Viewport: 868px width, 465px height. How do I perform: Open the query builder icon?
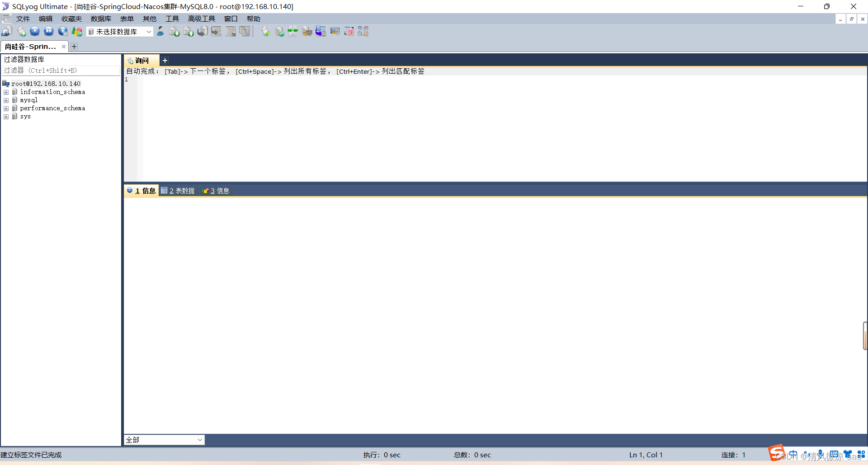pyautogui.click(x=349, y=31)
